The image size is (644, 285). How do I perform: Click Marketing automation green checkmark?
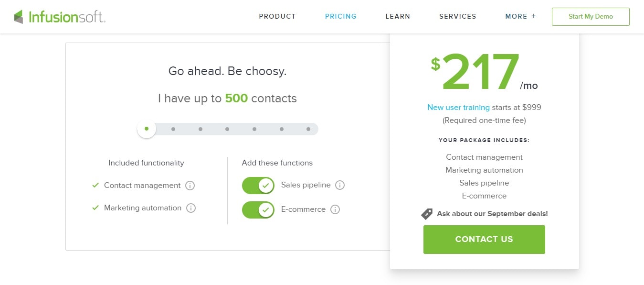[95, 208]
